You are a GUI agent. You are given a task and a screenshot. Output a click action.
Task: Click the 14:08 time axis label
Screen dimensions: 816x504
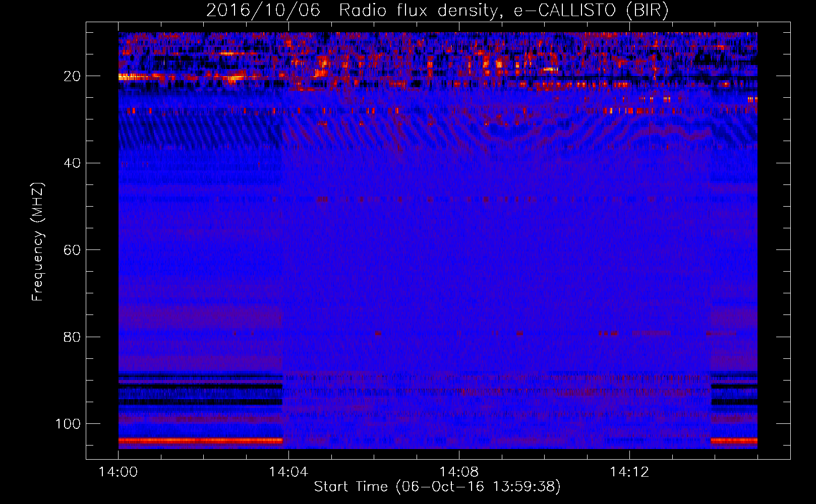pos(459,472)
